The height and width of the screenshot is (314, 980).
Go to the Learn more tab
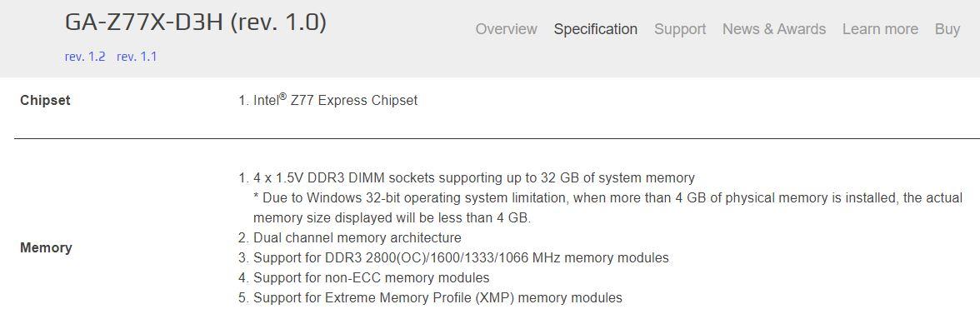[x=880, y=29]
